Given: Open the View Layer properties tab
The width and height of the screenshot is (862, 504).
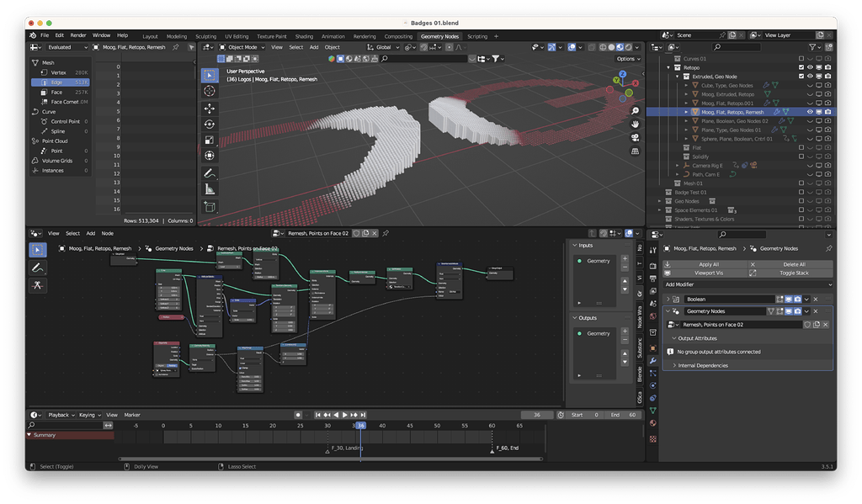Looking at the screenshot, I should [x=652, y=291].
